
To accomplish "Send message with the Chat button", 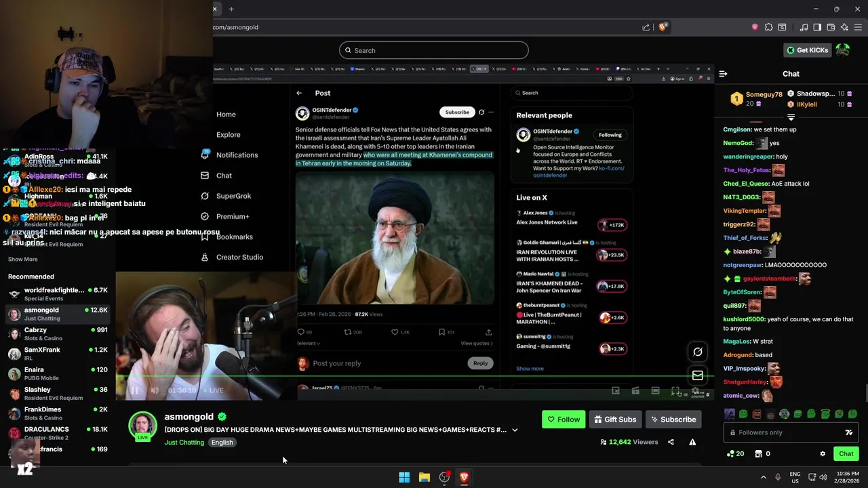I will tap(846, 453).
